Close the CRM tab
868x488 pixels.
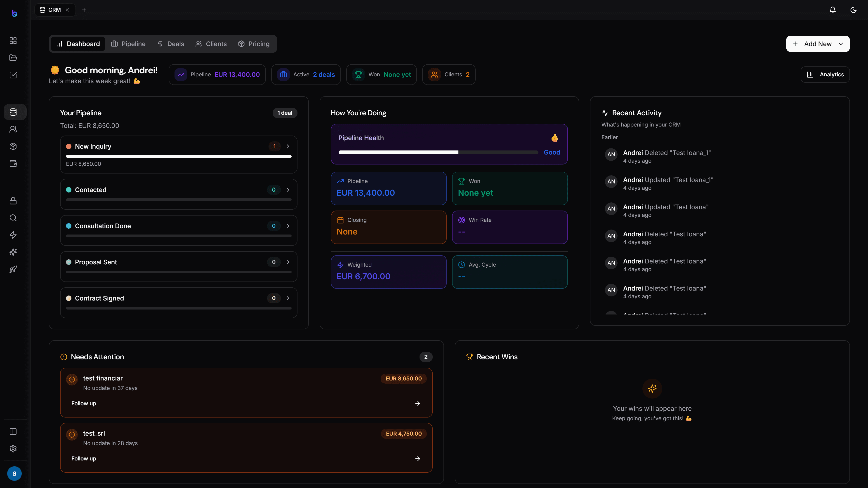pos(67,10)
